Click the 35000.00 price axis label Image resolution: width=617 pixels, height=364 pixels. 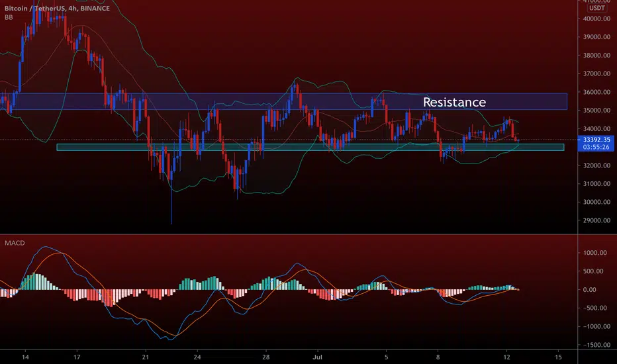(596, 111)
